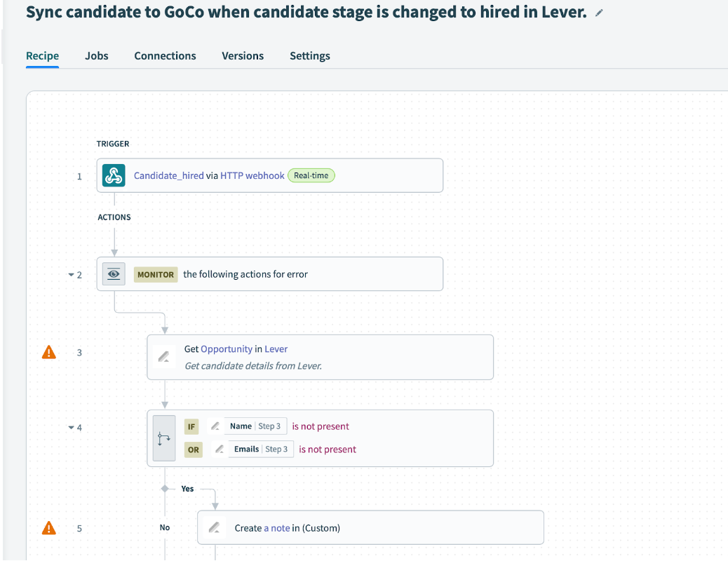
Task: Open the Connections tab
Action: [x=165, y=55]
